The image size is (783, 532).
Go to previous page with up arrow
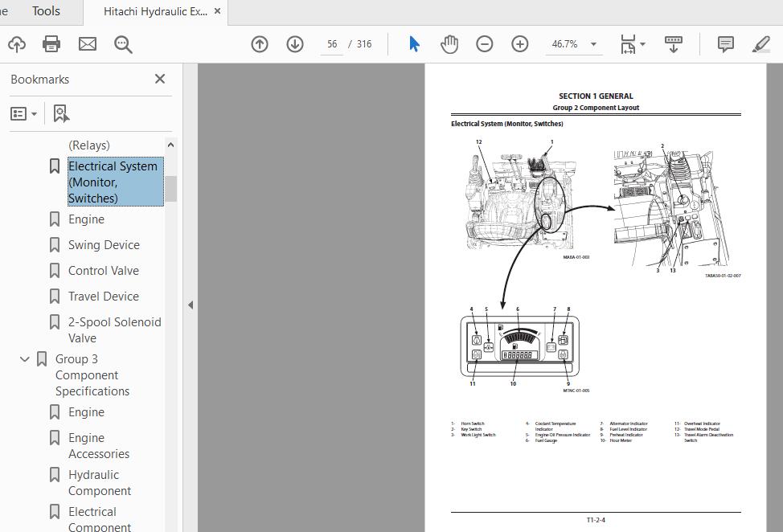click(x=259, y=44)
